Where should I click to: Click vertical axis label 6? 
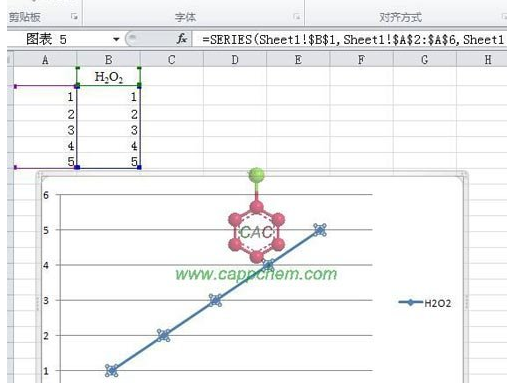click(46, 195)
